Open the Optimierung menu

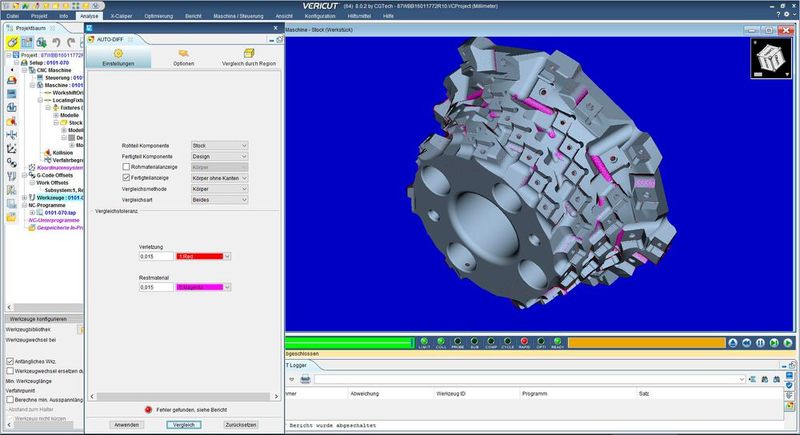[158, 16]
